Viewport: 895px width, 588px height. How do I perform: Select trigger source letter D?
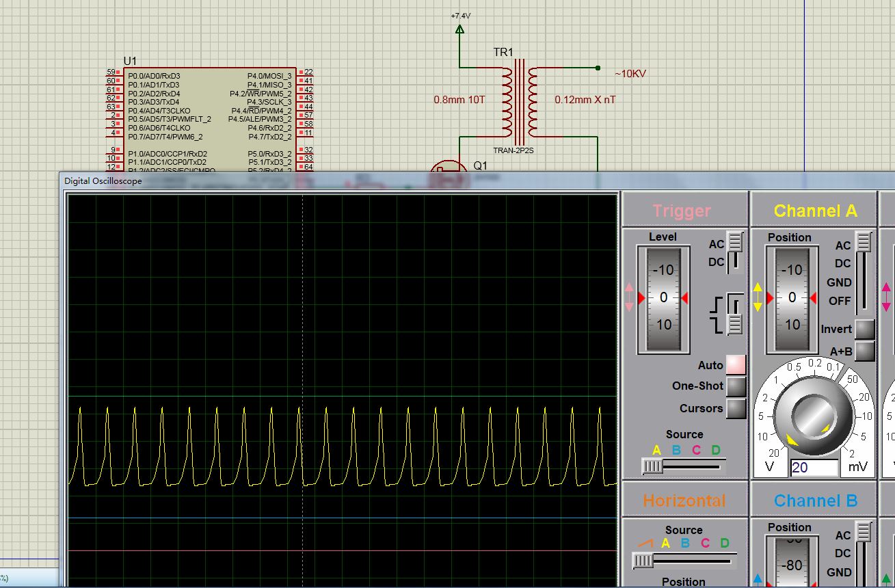(x=716, y=450)
